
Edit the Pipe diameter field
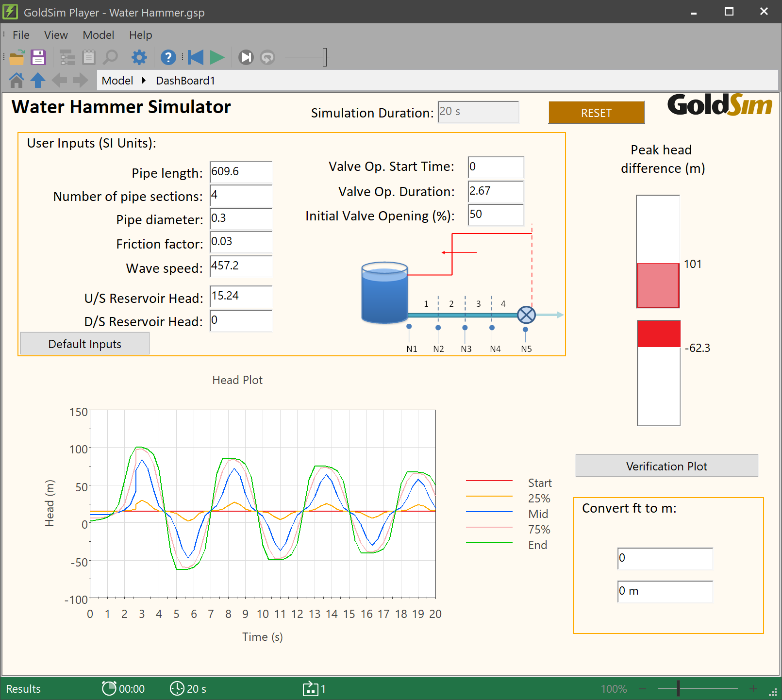tap(241, 218)
